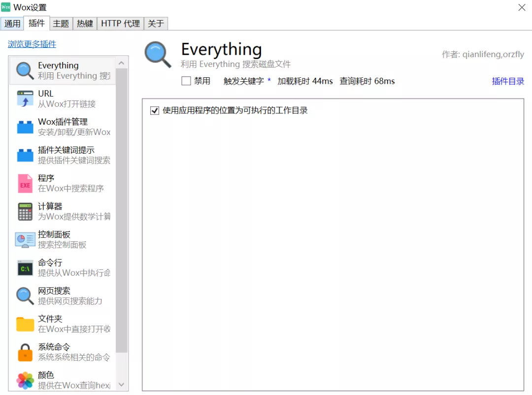Open the HTTP 代理 tab
Viewport: 532px width, 395px height.
pos(121,24)
